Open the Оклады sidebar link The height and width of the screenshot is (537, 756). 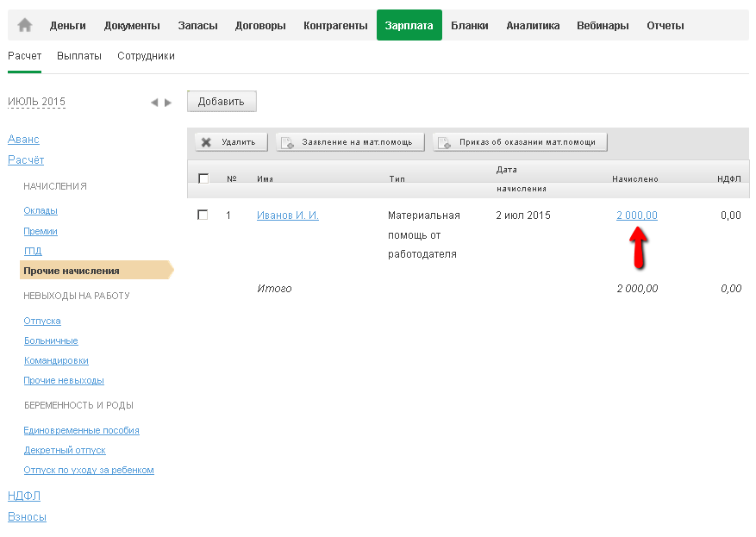pyautogui.click(x=41, y=210)
